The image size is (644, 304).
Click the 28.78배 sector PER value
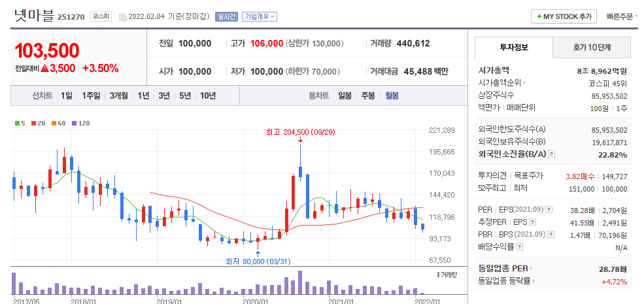[x=613, y=269]
